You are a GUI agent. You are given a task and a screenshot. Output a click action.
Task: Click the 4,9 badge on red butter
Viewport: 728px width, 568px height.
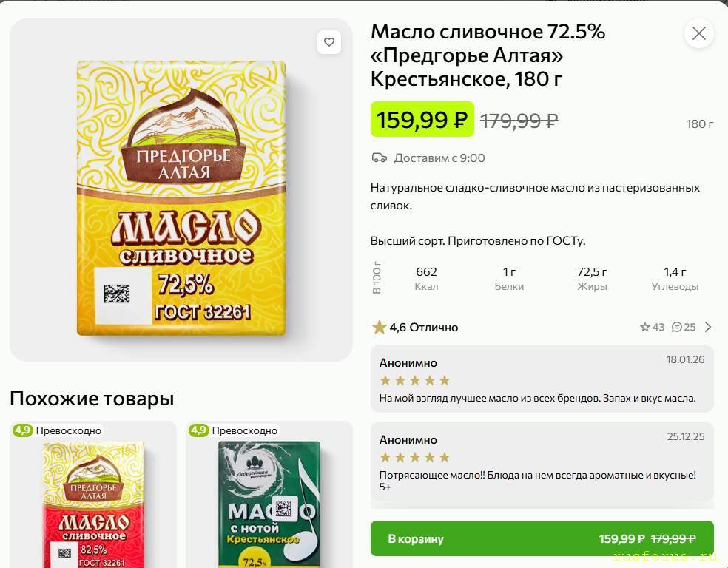(22, 430)
